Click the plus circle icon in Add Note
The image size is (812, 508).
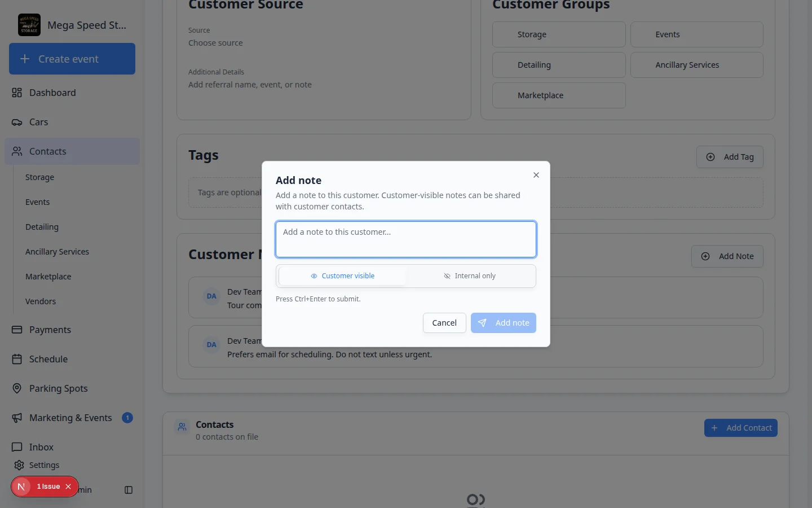705,256
